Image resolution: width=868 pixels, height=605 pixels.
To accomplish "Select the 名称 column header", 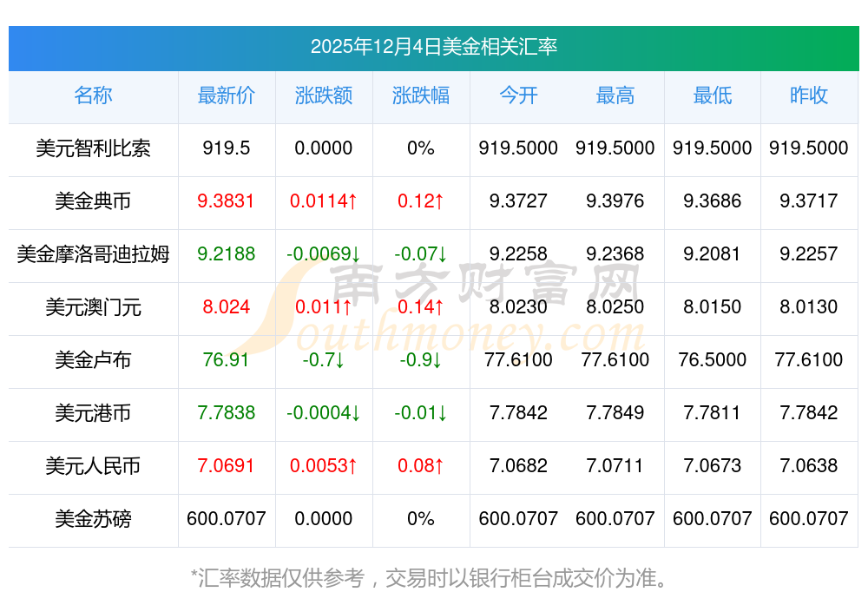I will click(x=93, y=95).
